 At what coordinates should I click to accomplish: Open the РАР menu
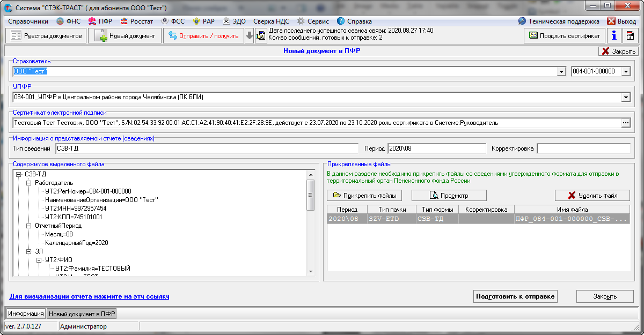pos(204,21)
